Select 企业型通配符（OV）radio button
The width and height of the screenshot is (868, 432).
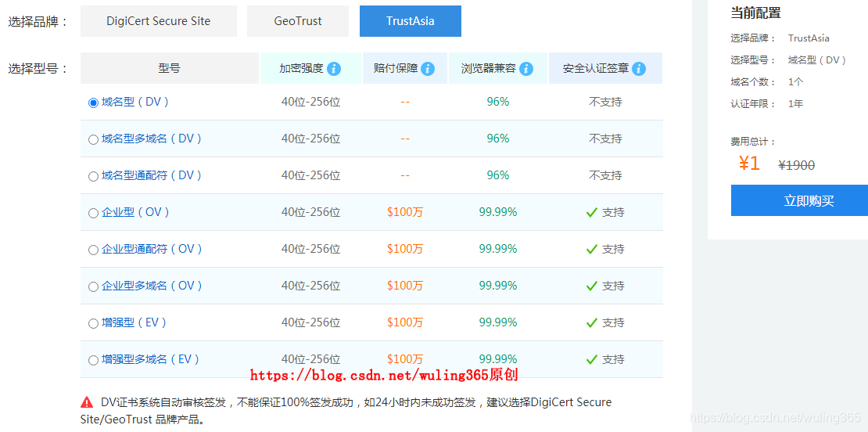(93, 250)
